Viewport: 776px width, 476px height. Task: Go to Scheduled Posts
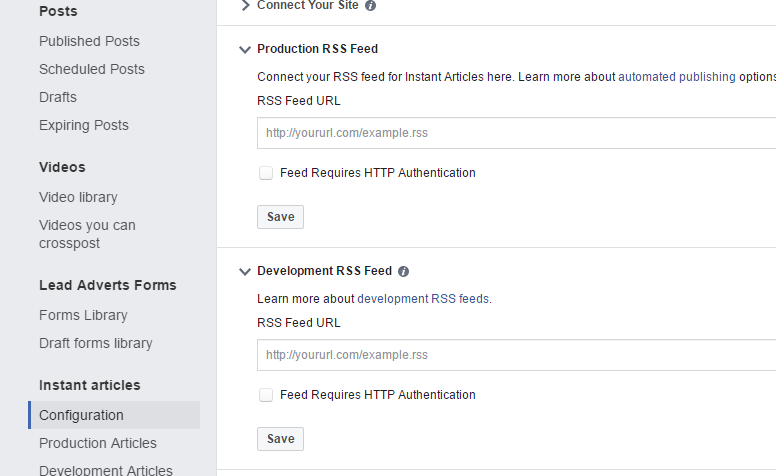click(x=92, y=69)
